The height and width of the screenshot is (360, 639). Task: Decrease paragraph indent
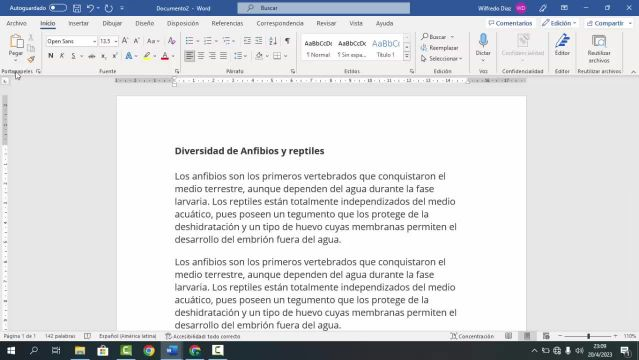tap(247, 41)
